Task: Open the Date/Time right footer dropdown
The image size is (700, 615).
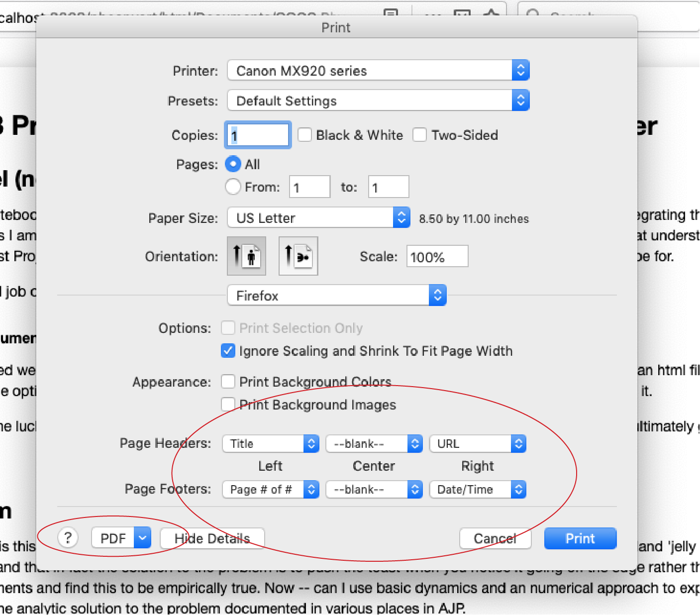Action: coord(477,489)
